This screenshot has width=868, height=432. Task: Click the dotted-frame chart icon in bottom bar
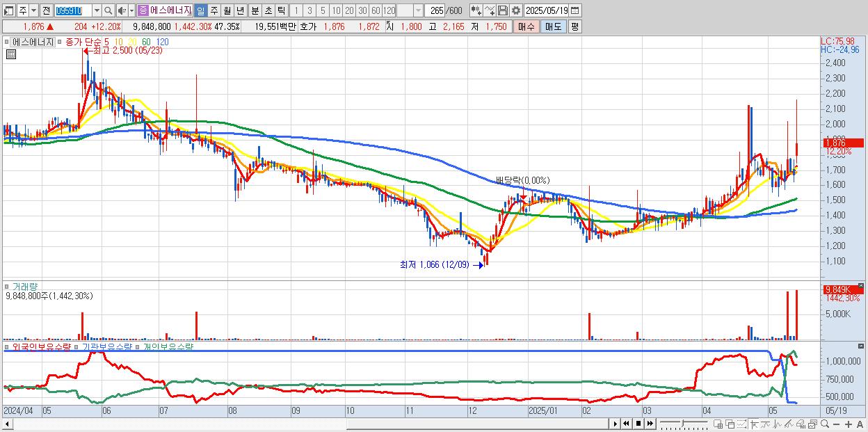tap(741, 424)
